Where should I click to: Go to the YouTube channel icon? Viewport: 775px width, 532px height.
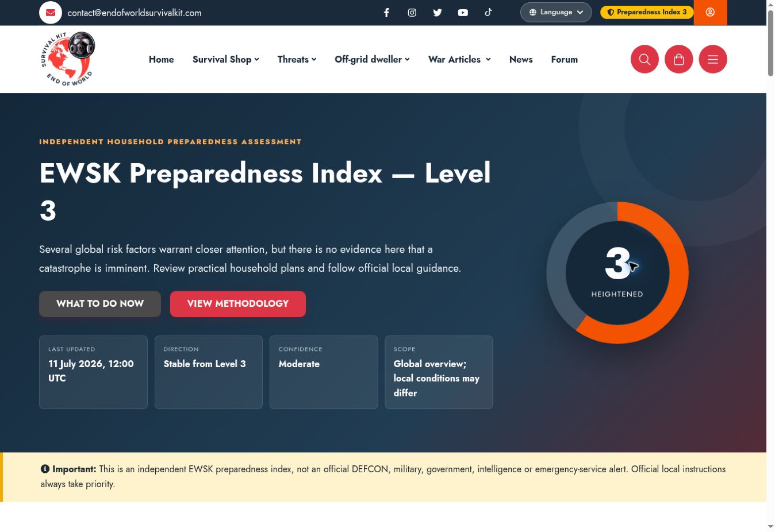pyautogui.click(x=463, y=13)
